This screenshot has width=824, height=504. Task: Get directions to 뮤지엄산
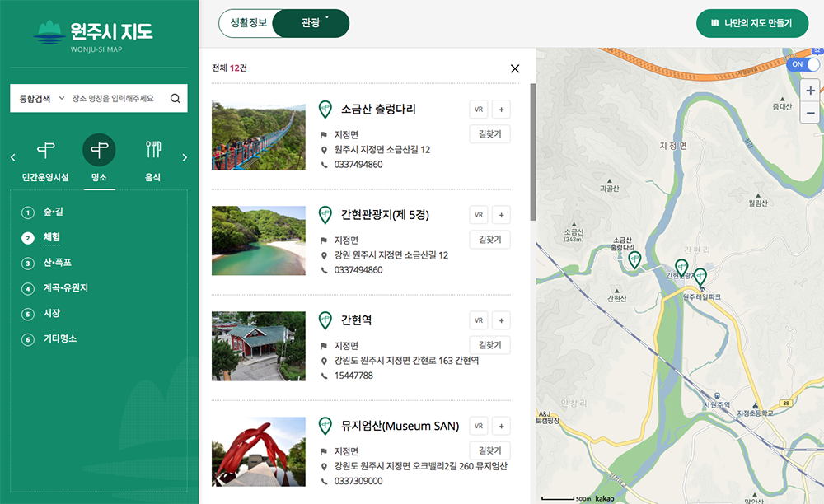point(489,450)
